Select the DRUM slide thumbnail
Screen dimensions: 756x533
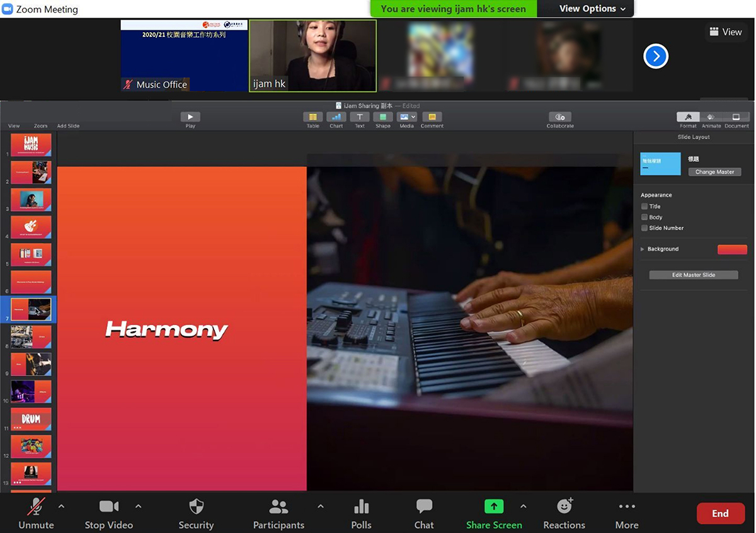31,420
